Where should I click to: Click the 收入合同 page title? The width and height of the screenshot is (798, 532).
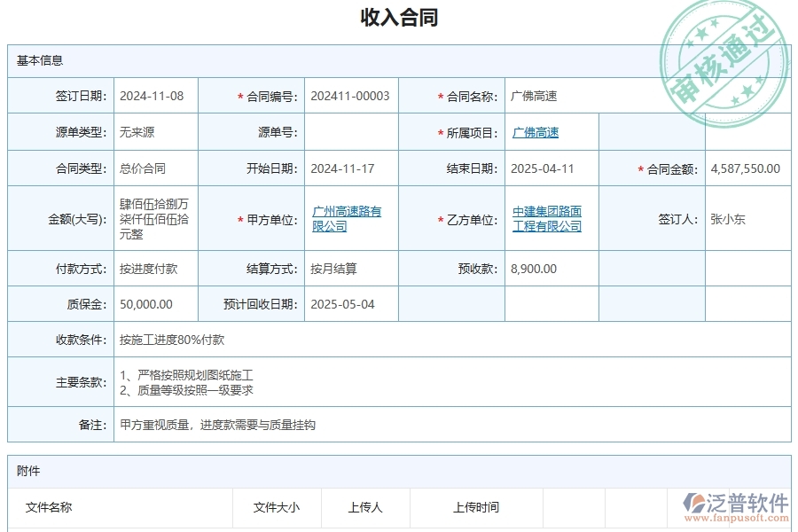click(399, 17)
